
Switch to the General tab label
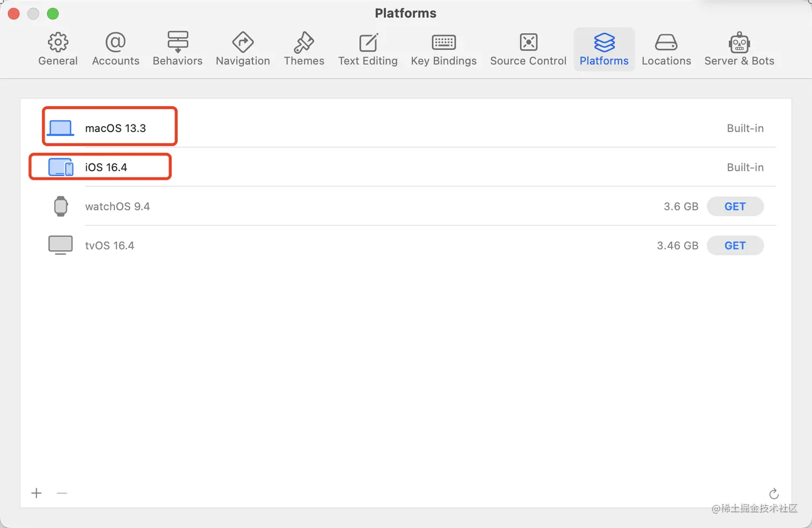pos(58,61)
